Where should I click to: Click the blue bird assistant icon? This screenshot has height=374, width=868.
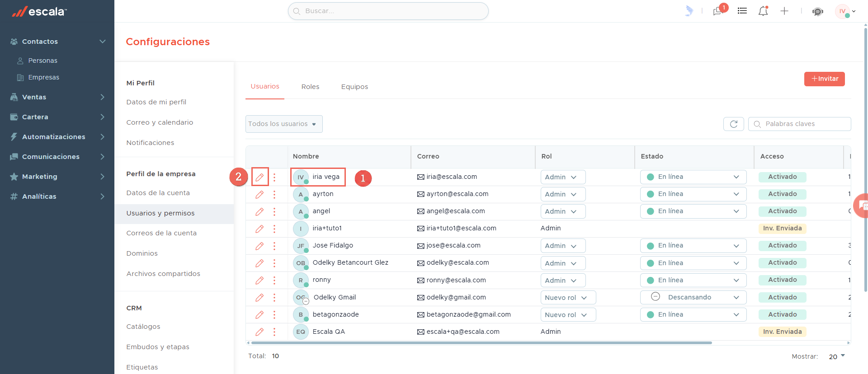coord(689,11)
